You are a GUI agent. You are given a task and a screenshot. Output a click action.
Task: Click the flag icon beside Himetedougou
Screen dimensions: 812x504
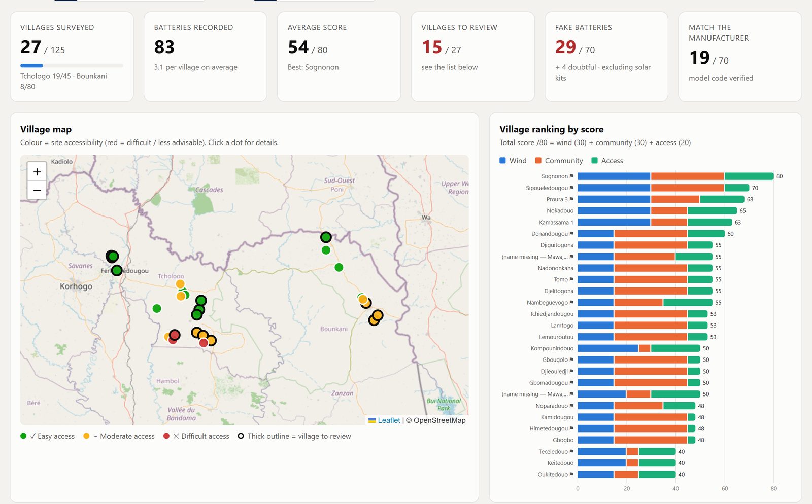click(571, 428)
